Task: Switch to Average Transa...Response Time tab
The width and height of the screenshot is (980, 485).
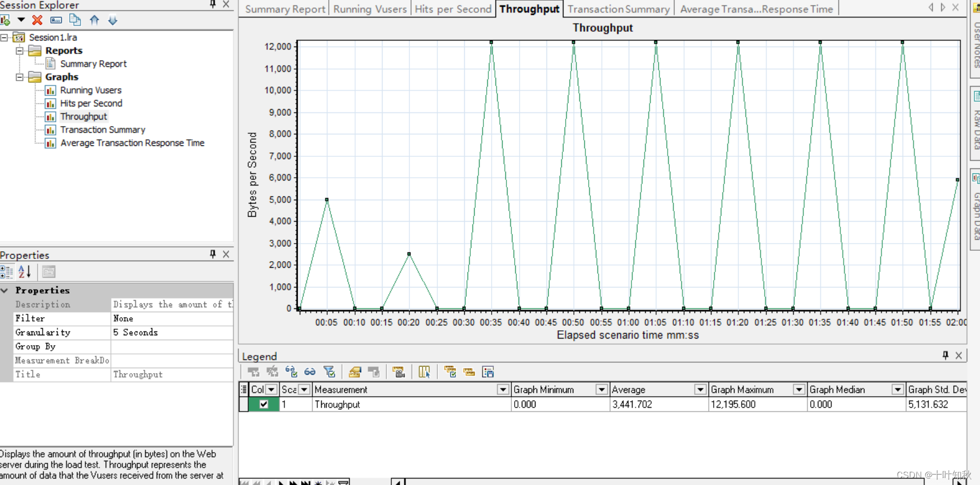Action: click(x=756, y=9)
